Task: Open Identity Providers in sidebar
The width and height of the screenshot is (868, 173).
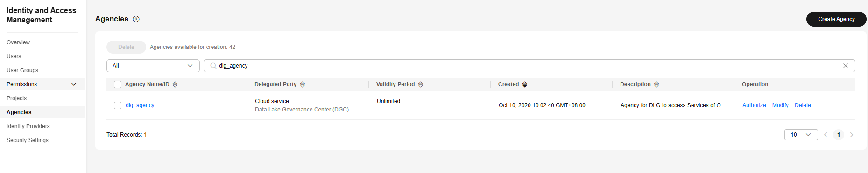Action: tap(28, 126)
